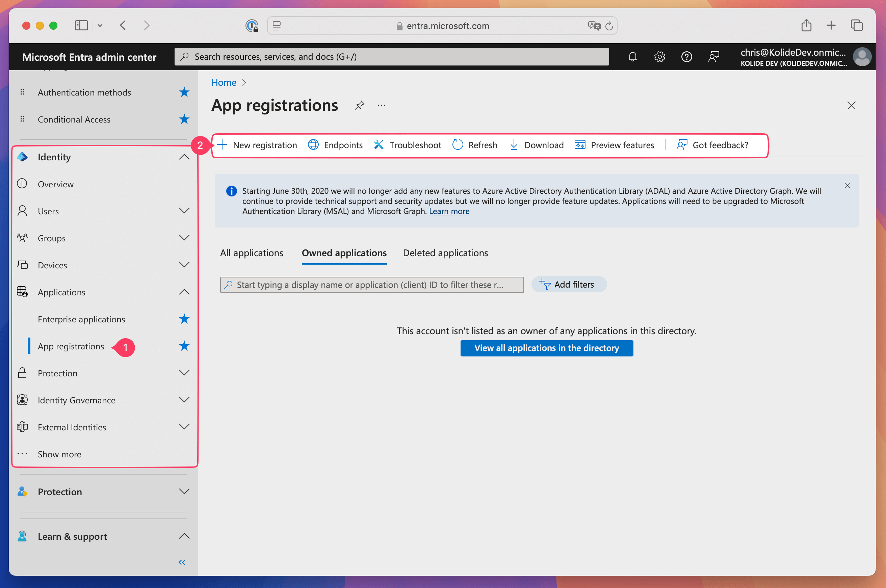886x588 pixels.
Task: Expand the Users section in sidebar
Action: pyautogui.click(x=184, y=211)
